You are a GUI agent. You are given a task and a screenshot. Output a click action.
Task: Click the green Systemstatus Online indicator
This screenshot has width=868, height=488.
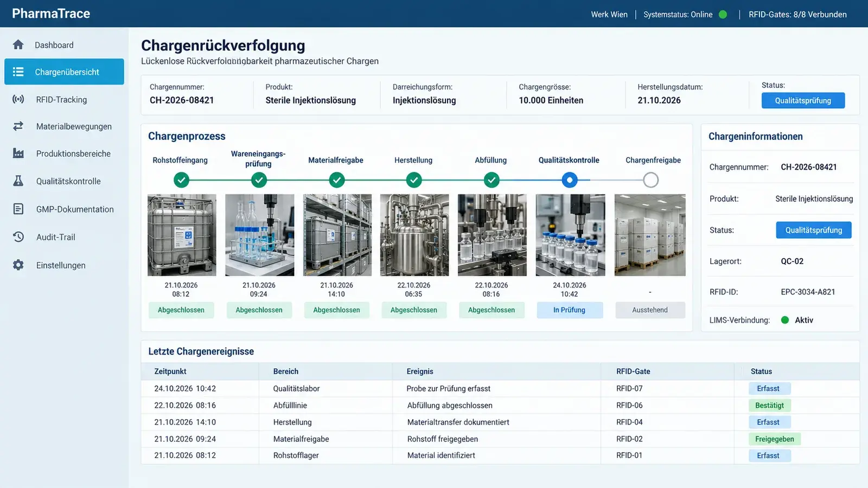pyautogui.click(x=723, y=15)
